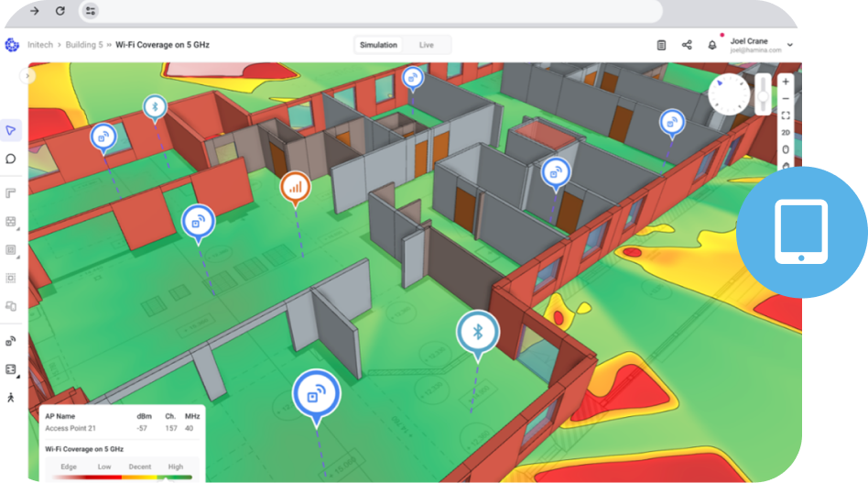Click the browser forward arrow
The height and width of the screenshot is (483, 868).
34,10
